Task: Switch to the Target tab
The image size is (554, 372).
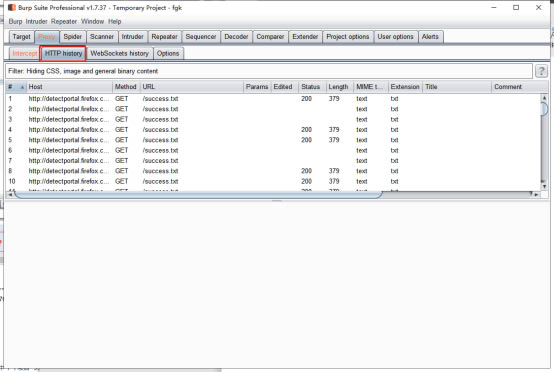Action: pos(22,37)
